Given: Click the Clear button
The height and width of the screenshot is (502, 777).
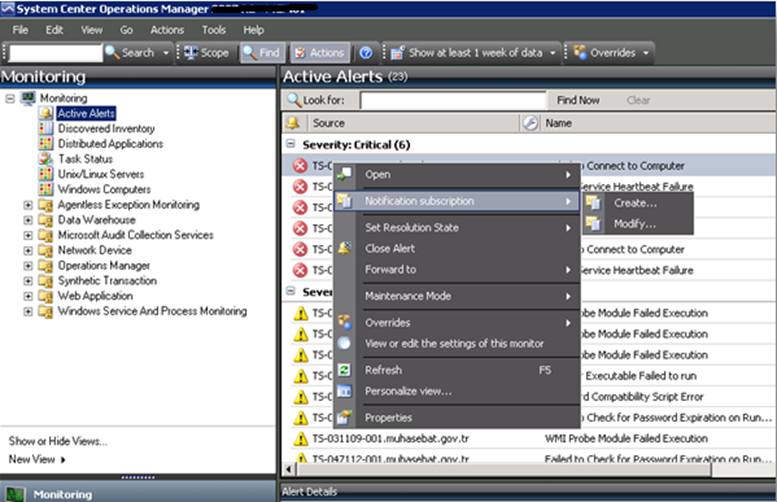Looking at the screenshot, I should pyautogui.click(x=638, y=100).
